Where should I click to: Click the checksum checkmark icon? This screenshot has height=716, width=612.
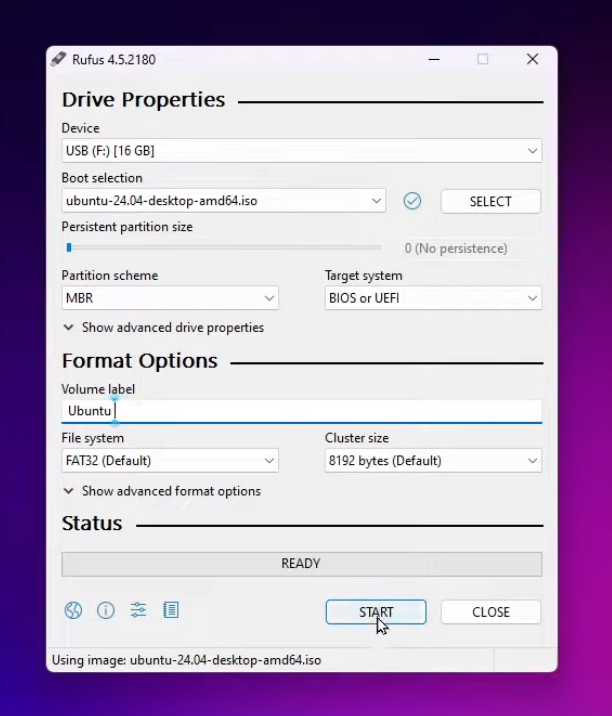tap(412, 201)
